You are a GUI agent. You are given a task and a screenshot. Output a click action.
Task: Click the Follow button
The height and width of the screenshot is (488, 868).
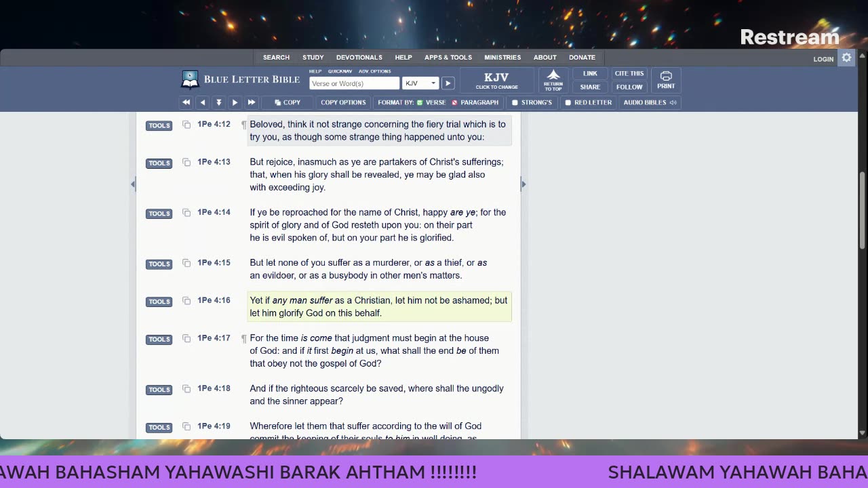pos(629,87)
